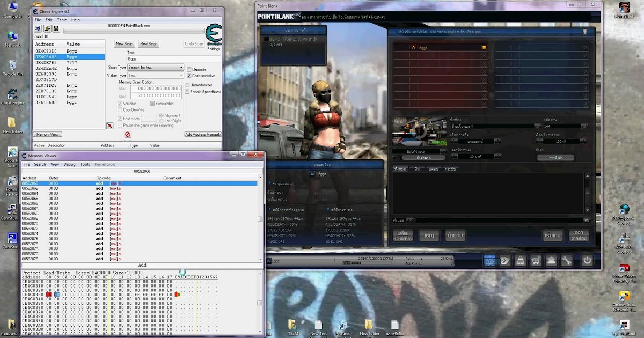Open the Prime Packet Editor desktop shortcut

pos(624,273)
